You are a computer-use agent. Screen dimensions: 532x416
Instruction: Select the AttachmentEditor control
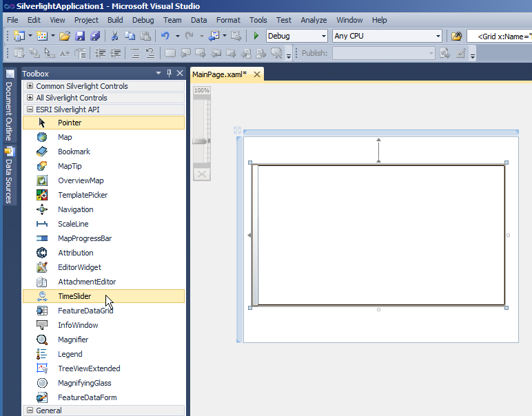click(104, 282)
